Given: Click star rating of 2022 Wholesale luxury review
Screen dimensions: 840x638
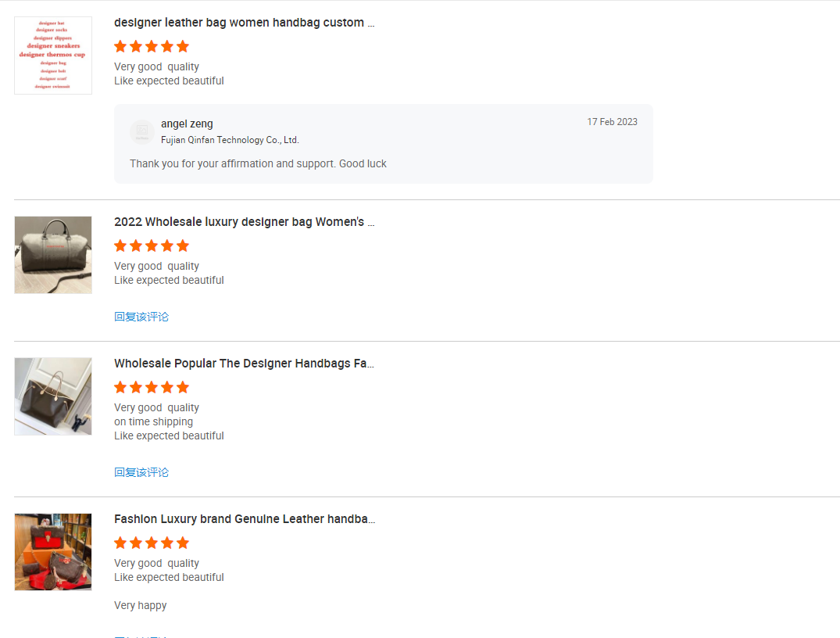Looking at the screenshot, I should (152, 246).
